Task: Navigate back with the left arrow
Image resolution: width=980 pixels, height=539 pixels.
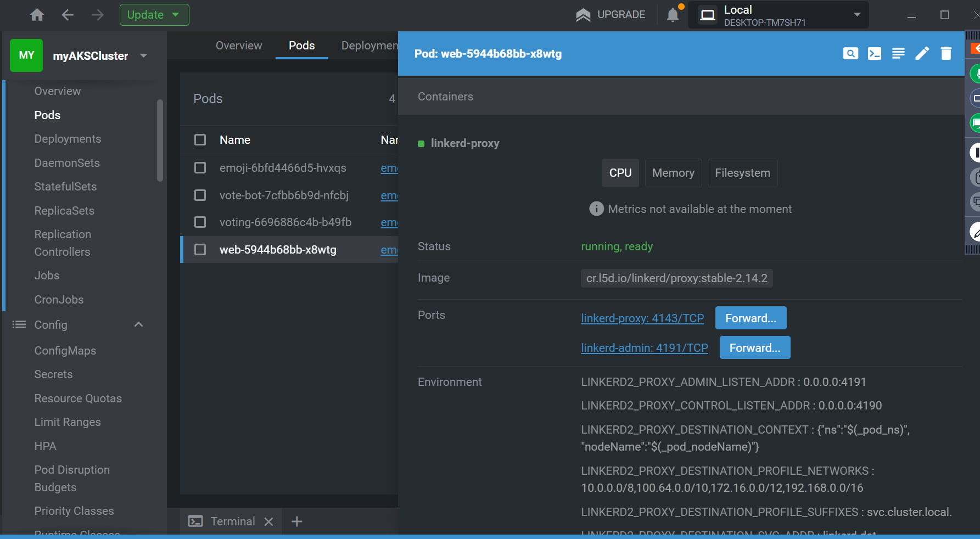Action: tap(68, 15)
